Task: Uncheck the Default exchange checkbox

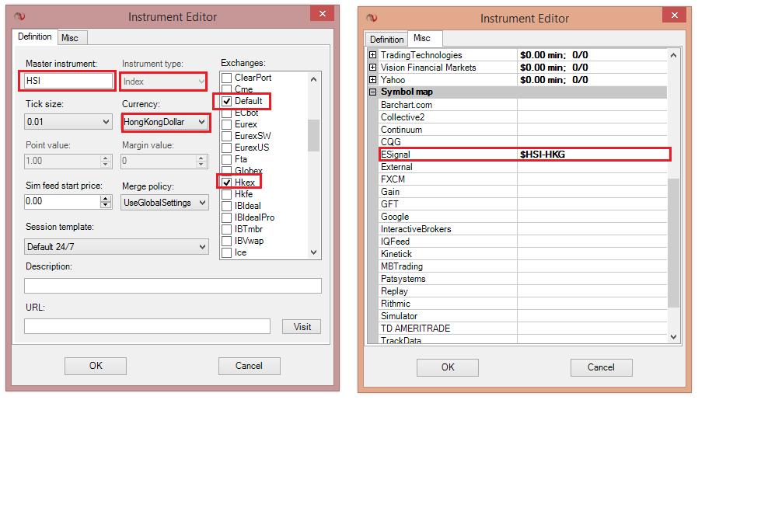Action: [x=227, y=101]
